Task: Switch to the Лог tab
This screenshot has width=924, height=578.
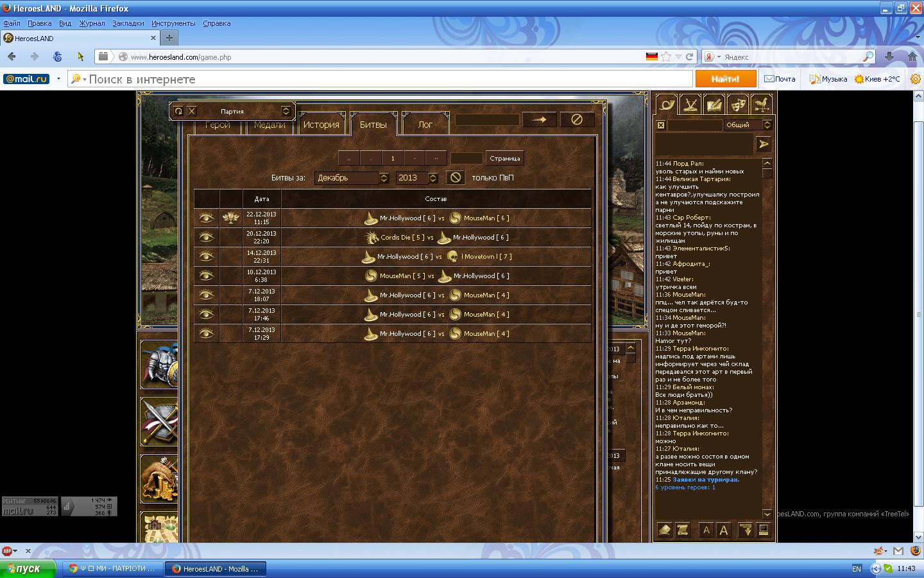Action: click(x=425, y=125)
